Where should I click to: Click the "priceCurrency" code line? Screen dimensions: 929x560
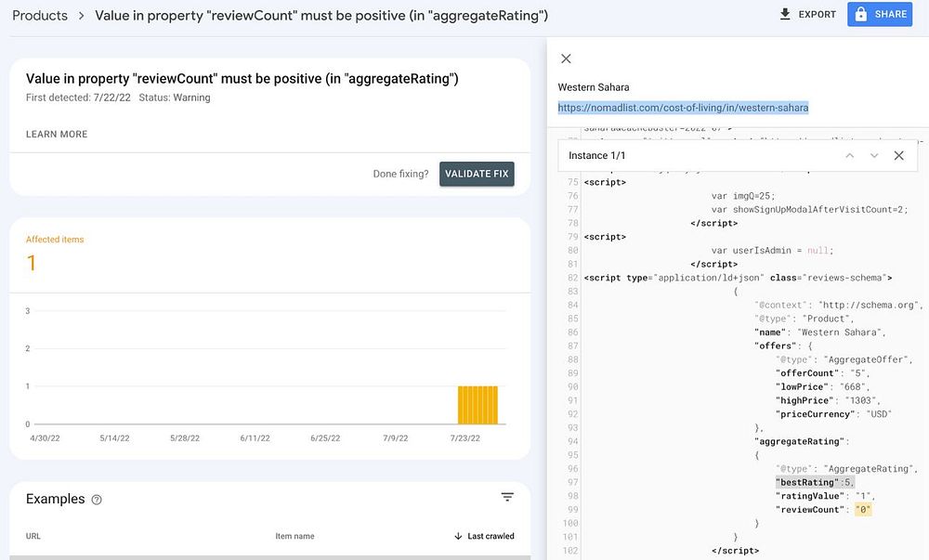[833, 414]
